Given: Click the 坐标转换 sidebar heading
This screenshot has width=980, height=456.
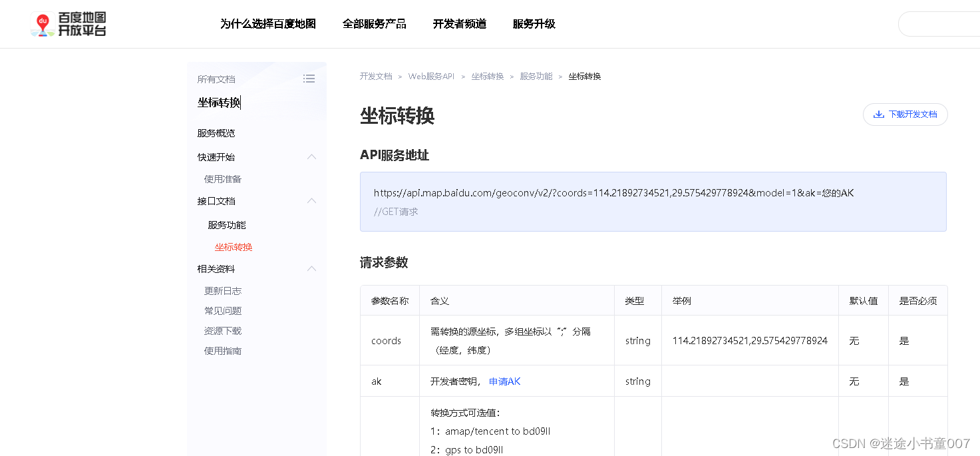Looking at the screenshot, I should click(x=219, y=103).
